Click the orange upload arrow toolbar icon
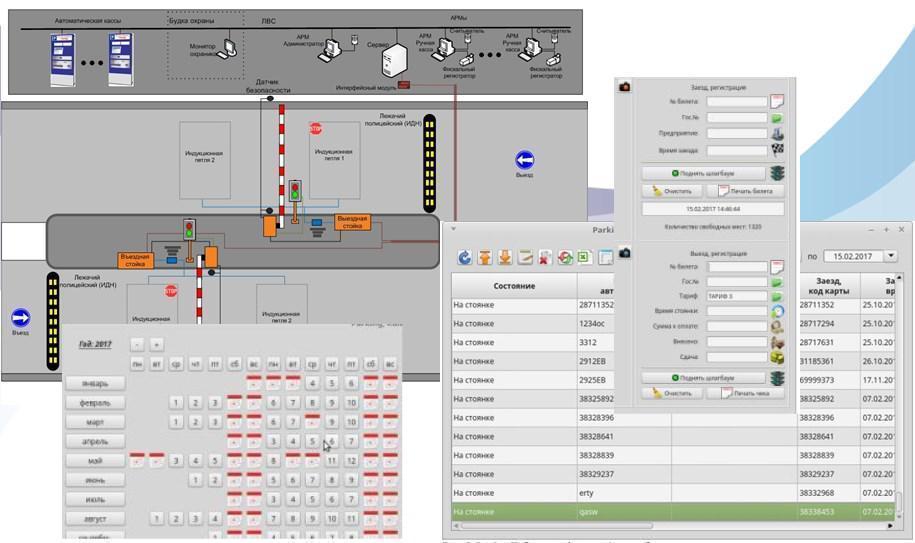The height and width of the screenshot is (543, 915). point(485,258)
